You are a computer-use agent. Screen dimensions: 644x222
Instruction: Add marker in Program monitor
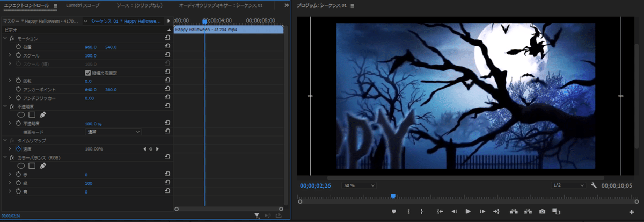point(393,212)
